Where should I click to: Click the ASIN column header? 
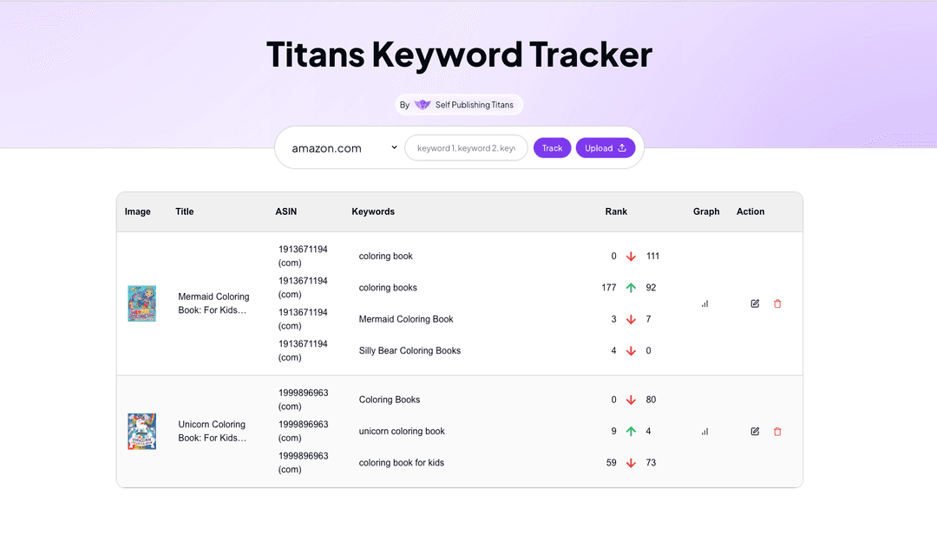coord(286,212)
